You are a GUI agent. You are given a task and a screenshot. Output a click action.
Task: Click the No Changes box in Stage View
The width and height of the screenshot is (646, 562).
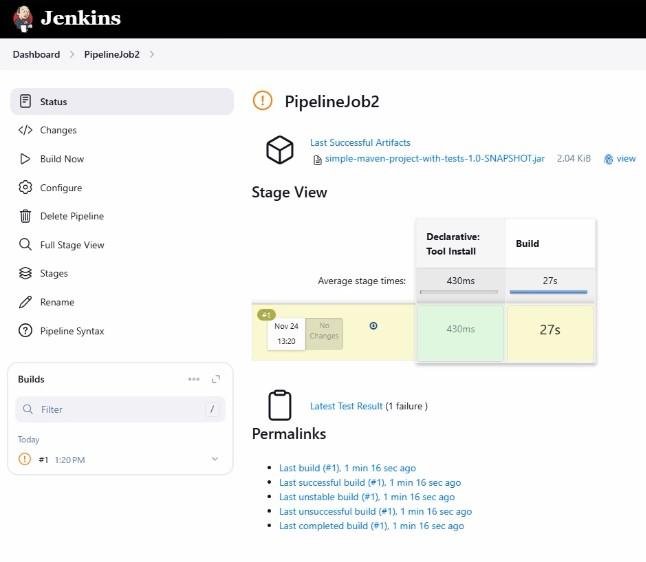click(x=324, y=334)
